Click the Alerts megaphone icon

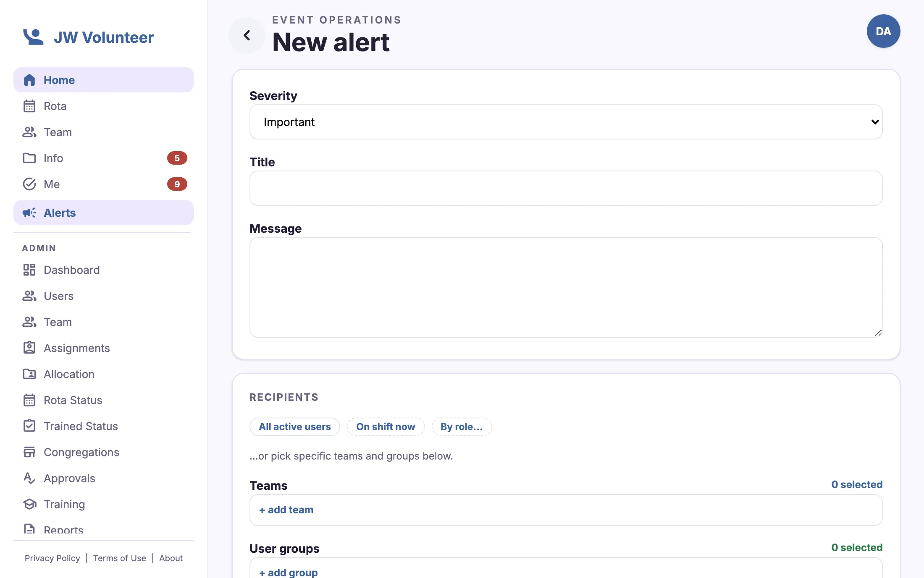(29, 213)
